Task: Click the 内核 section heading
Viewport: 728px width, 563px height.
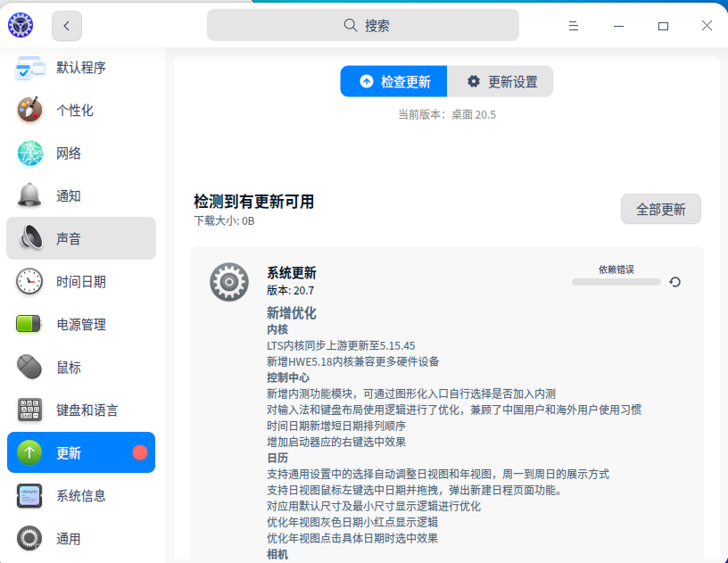Action: 277,329
